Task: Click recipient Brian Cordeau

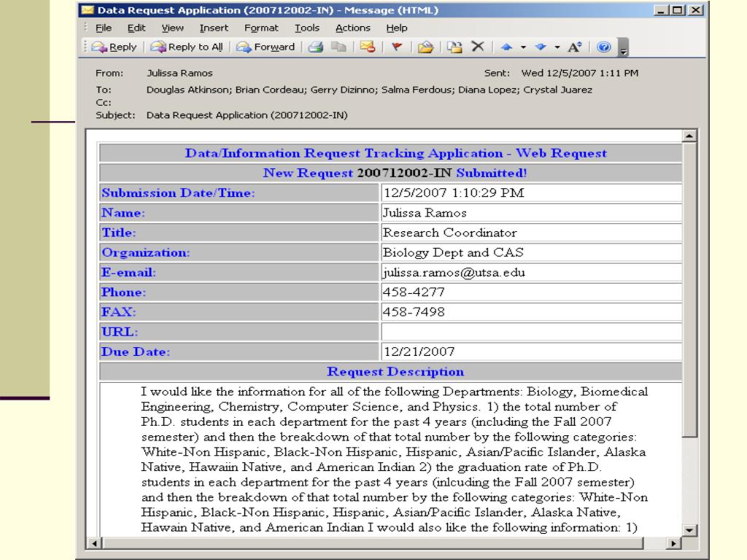Action: [270, 90]
